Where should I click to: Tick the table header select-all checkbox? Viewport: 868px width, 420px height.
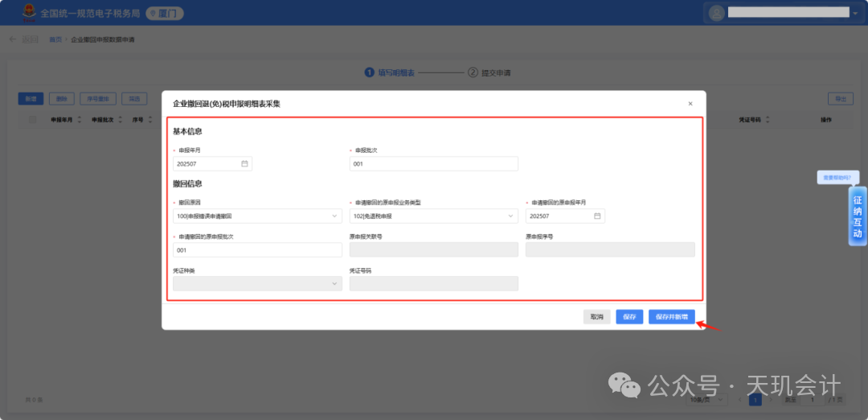pos(33,120)
